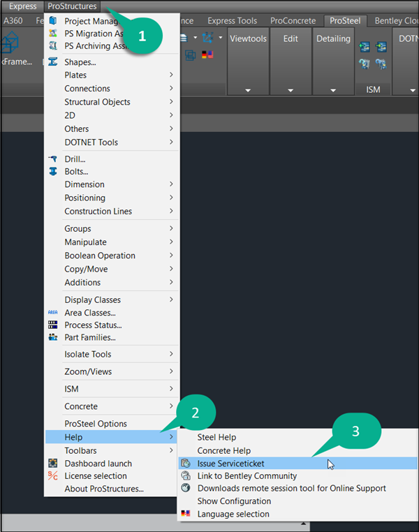This screenshot has width=419, height=532.
Task: Open the ISM submenu entry
Action: (112, 389)
